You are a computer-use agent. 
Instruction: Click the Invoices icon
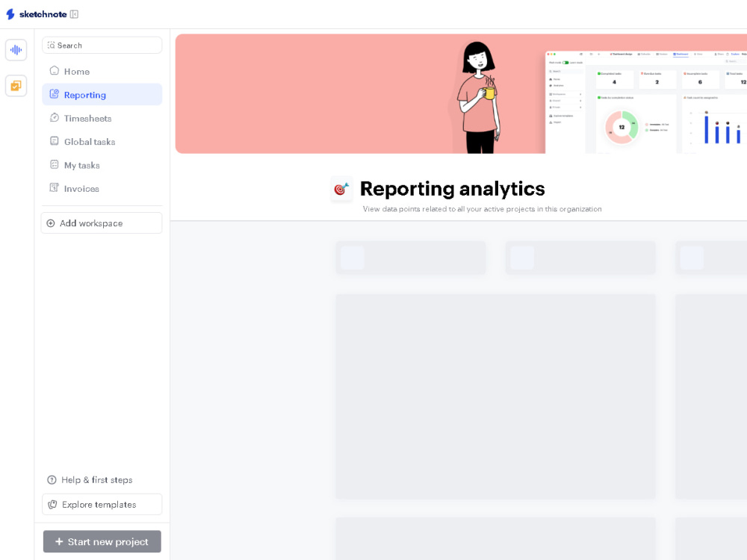point(55,187)
